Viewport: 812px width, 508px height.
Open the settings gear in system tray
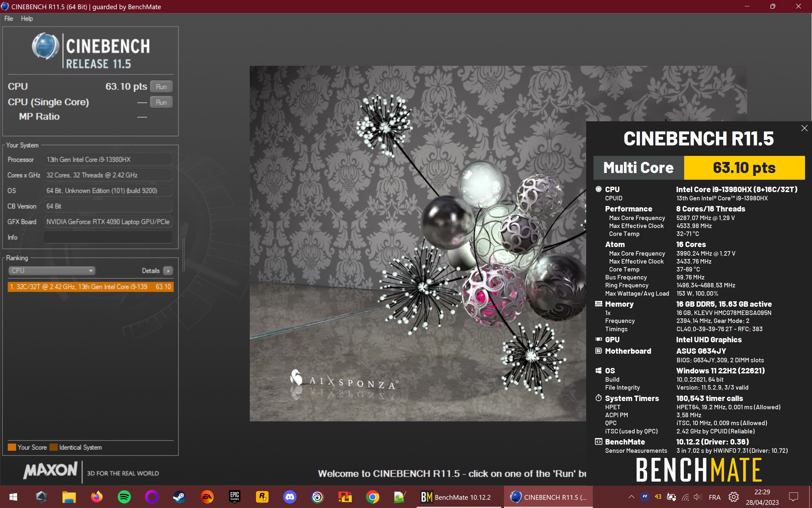[x=733, y=497]
